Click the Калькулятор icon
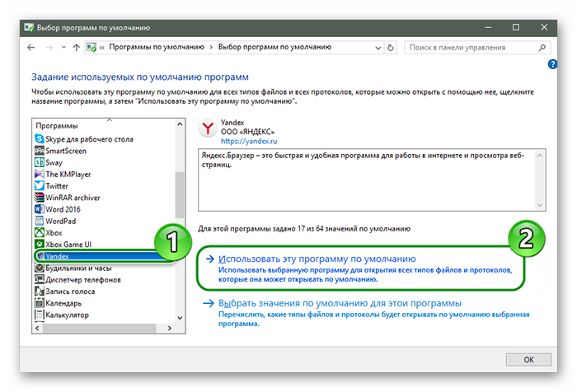The width and height of the screenshot is (577, 392). [39, 315]
